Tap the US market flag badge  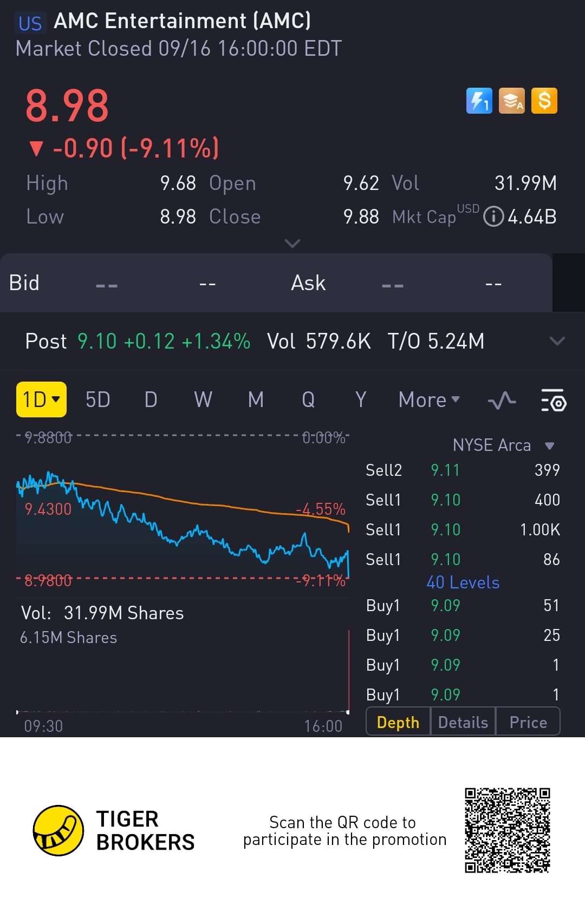(30, 23)
